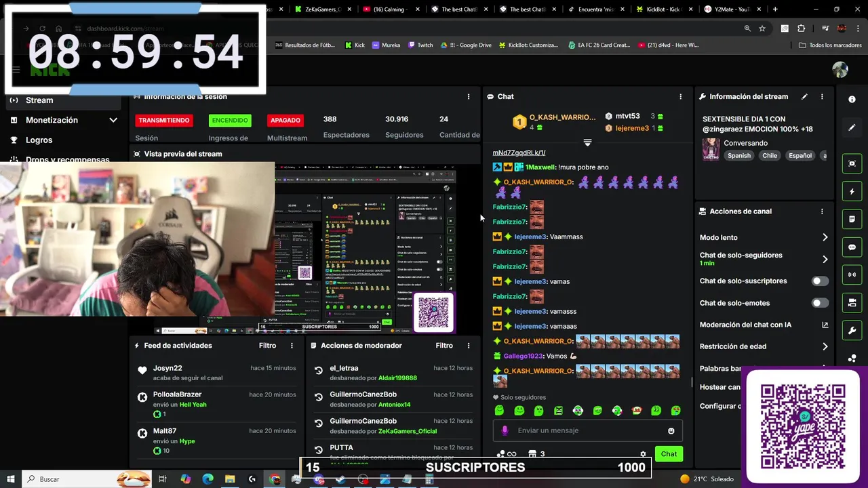Open chat settings gear icon
This screenshot has width=868, height=488.
tap(643, 454)
